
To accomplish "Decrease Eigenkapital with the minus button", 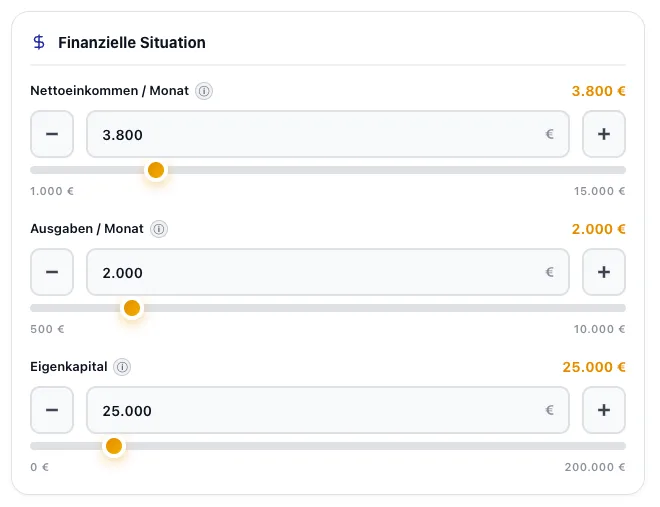I will pos(52,410).
